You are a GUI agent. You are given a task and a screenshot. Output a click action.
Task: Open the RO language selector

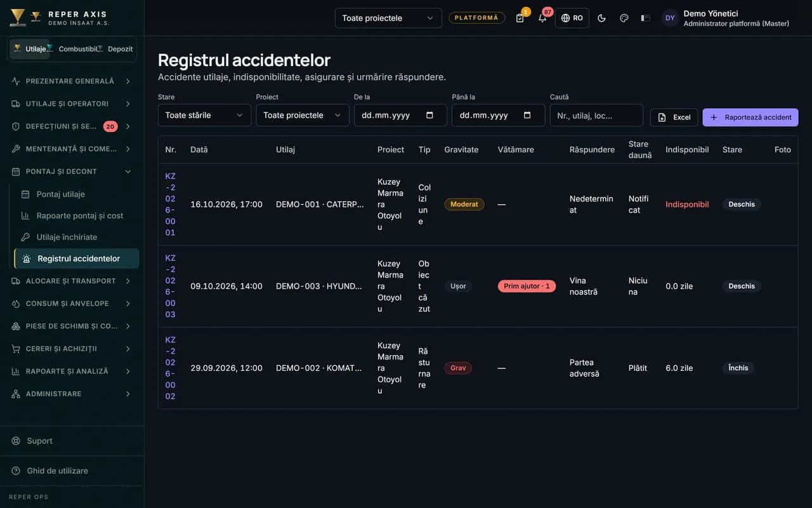point(572,18)
